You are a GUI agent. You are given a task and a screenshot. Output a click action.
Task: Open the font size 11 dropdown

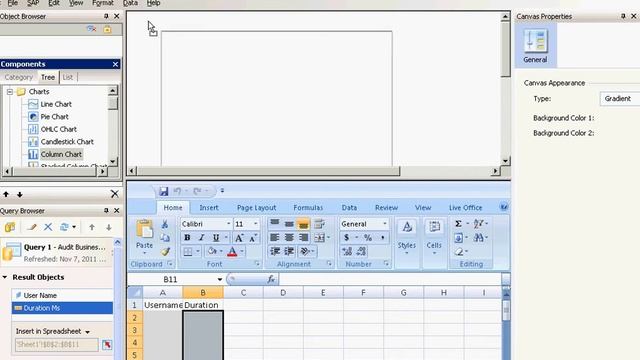tap(256, 224)
